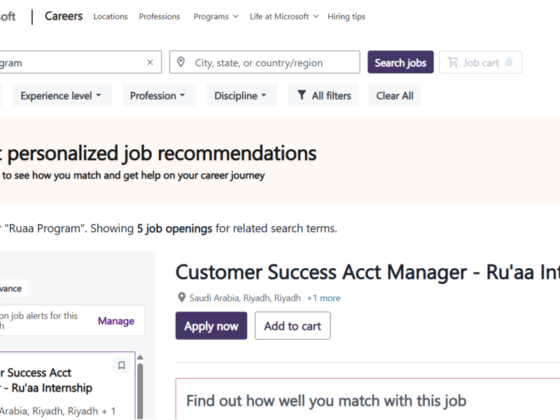
Task: Focus the City, state, or country/region field
Action: (265, 62)
